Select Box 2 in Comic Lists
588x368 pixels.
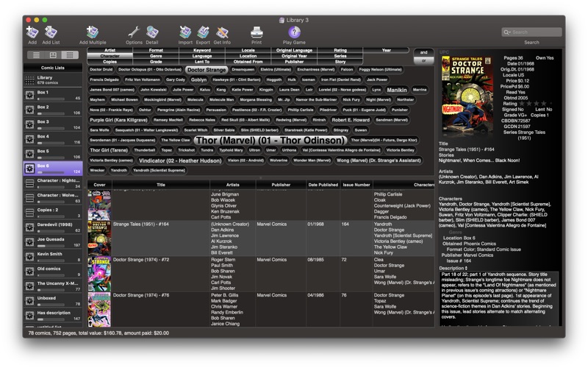(53, 110)
